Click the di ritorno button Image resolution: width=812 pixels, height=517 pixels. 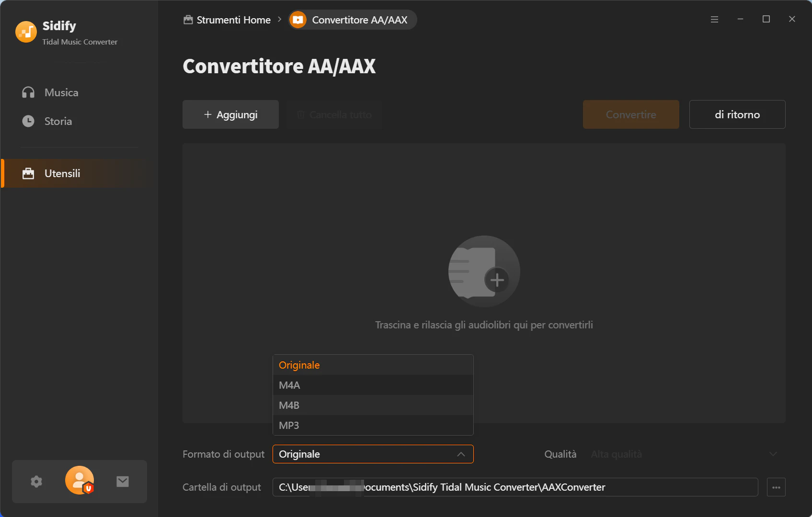click(x=737, y=114)
